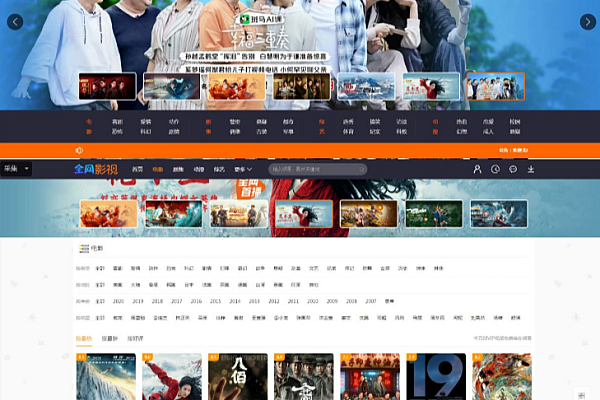This screenshot has width=600, height=400.
Task: Open 动漫 in the dark navigation bar
Action: (199, 169)
